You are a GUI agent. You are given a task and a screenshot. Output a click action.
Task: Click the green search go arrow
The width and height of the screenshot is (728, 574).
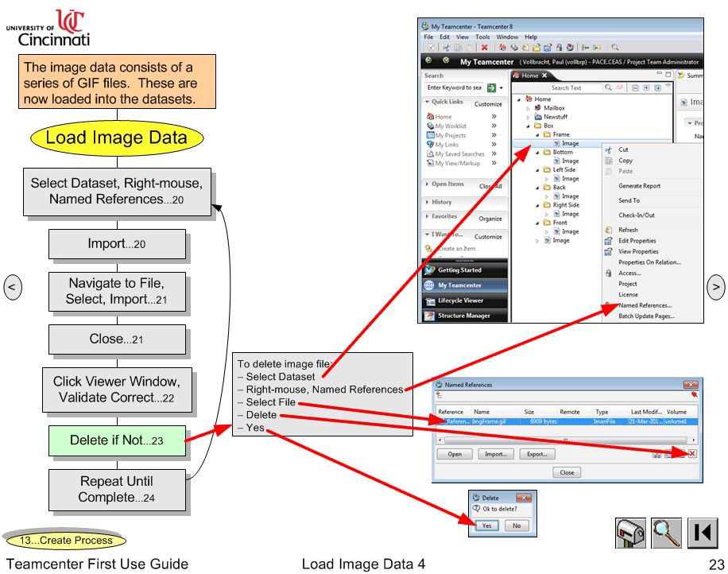click(491, 87)
